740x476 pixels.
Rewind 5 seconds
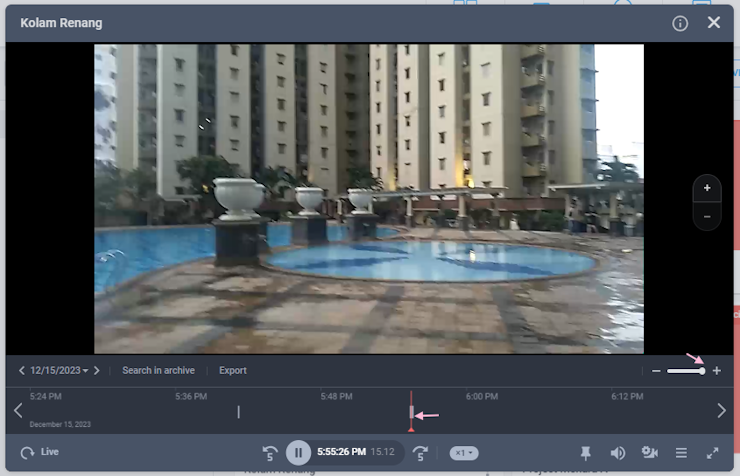270,453
